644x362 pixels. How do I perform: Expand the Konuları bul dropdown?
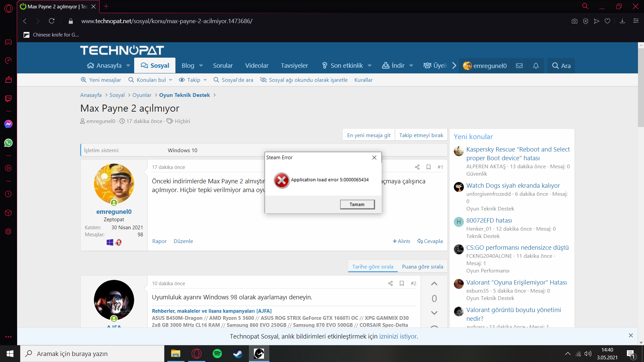(171, 80)
